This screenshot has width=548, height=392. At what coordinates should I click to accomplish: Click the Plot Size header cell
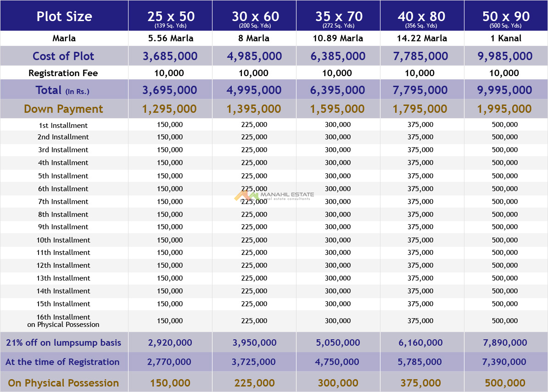pyautogui.click(x=64, y=17)
